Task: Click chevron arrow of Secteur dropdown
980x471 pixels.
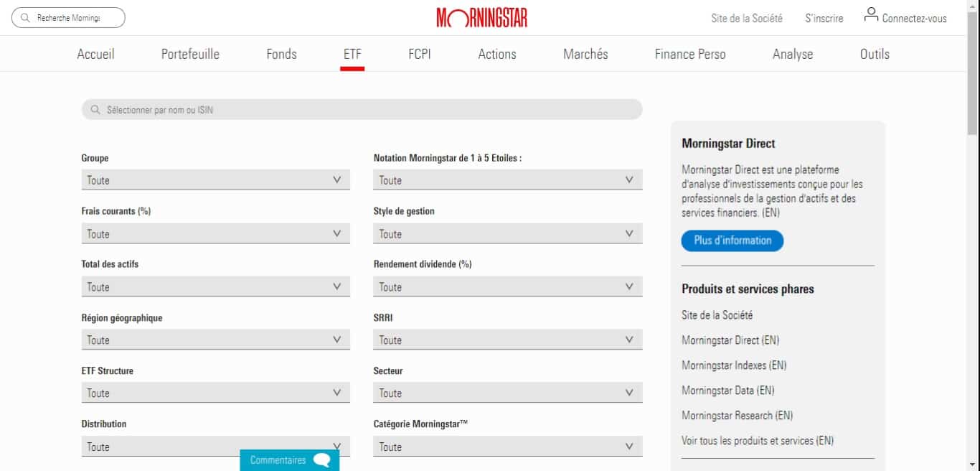Action: (x=629, y=393)
